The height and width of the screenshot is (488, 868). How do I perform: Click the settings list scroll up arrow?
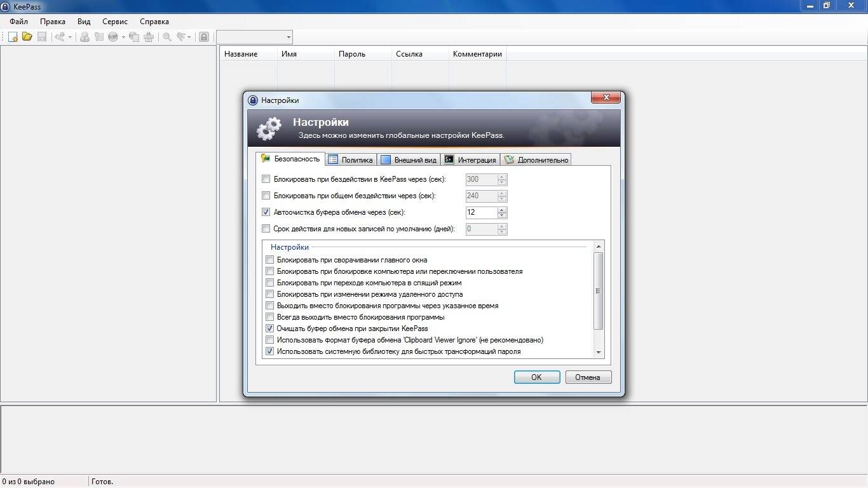coord(598,246)
